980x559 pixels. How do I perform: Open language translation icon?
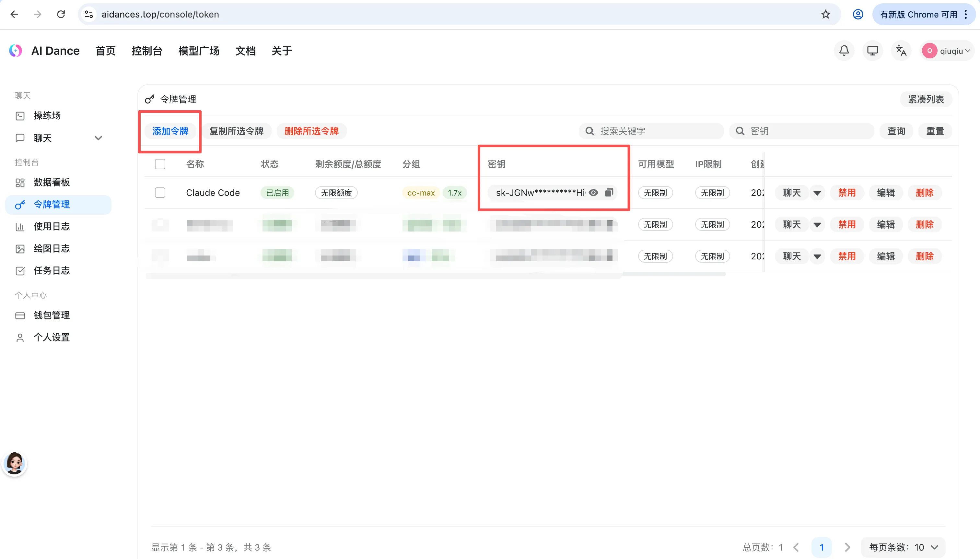[901, 51]
